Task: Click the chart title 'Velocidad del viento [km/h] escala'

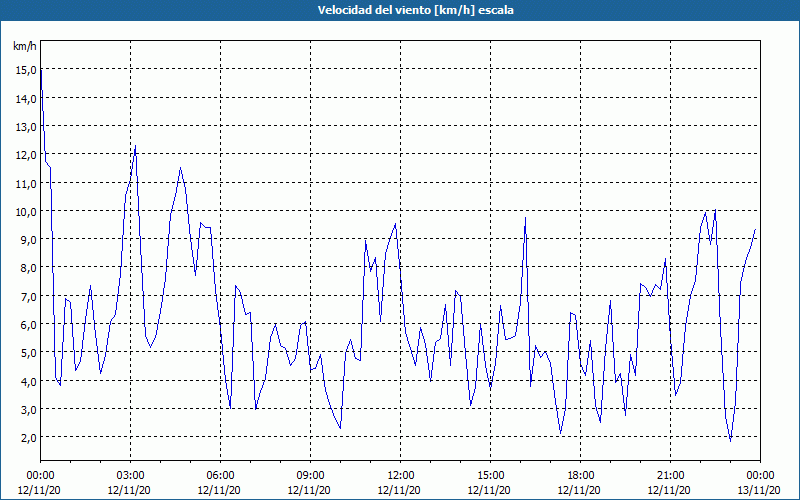Action: tap(415, 10)
